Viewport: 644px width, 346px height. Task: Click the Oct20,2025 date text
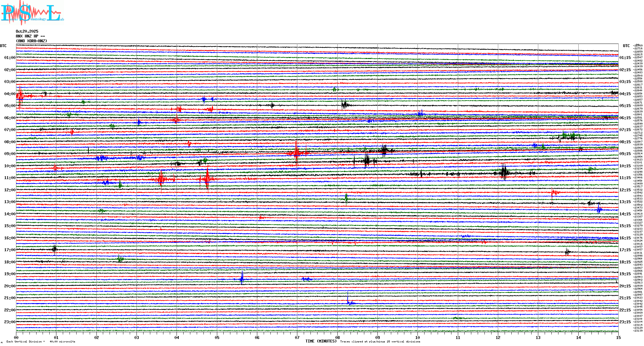coord(27,31)
